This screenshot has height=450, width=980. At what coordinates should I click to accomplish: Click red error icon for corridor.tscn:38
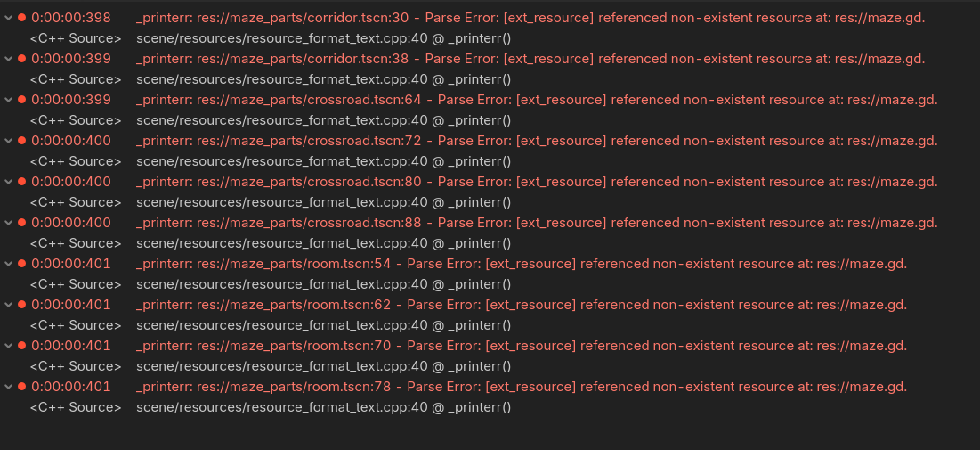[x=21, y=59]
